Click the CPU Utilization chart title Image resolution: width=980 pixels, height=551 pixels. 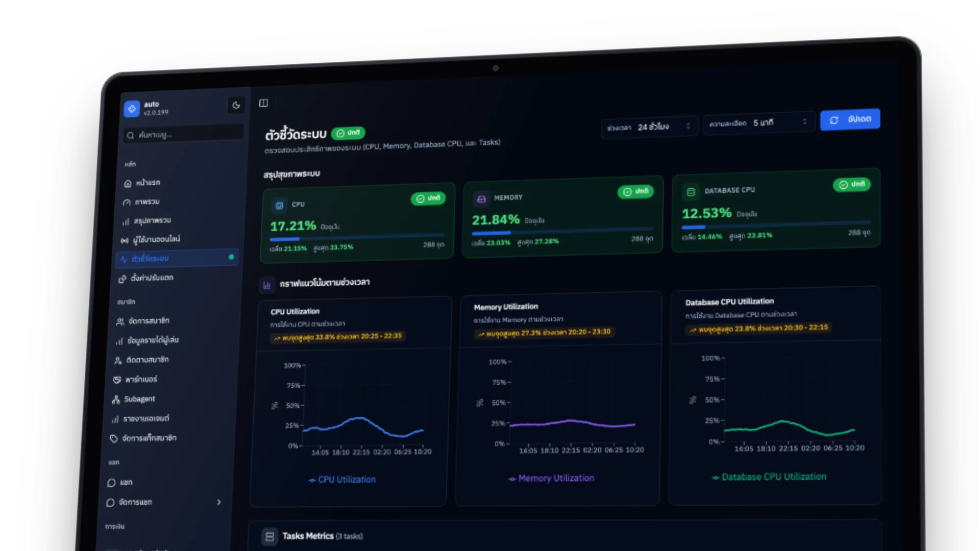[295, 312]
